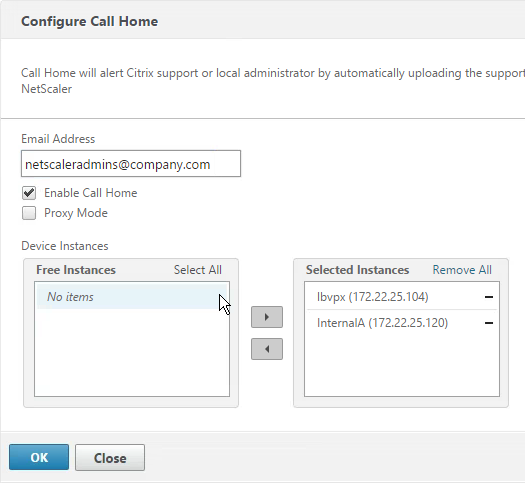Click the OK button
This screenshot has height=483, width=525.
pos(39,457)
